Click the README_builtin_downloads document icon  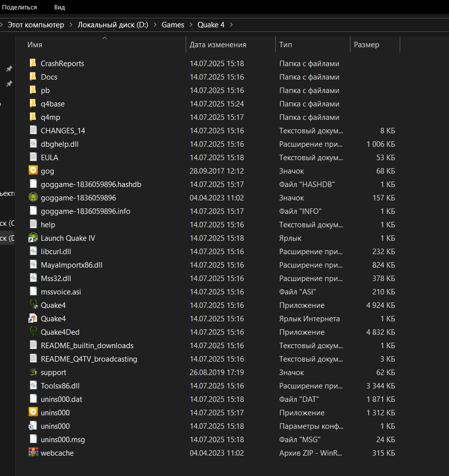[33, 345]
